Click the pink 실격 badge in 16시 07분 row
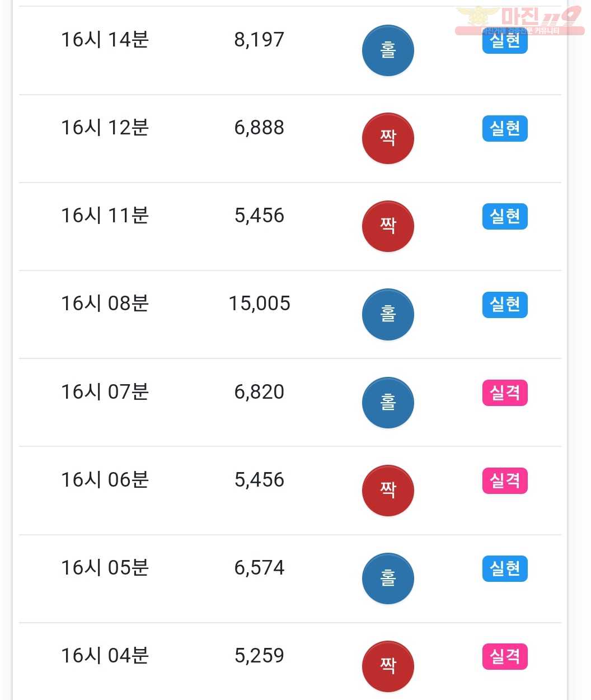This screenshot has height=700, width=591. [505, 393]
